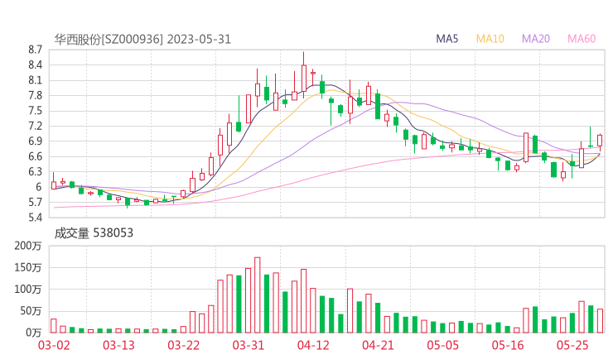Click the last candlestick on the right
613x364 pixels.
pos(600,141)
